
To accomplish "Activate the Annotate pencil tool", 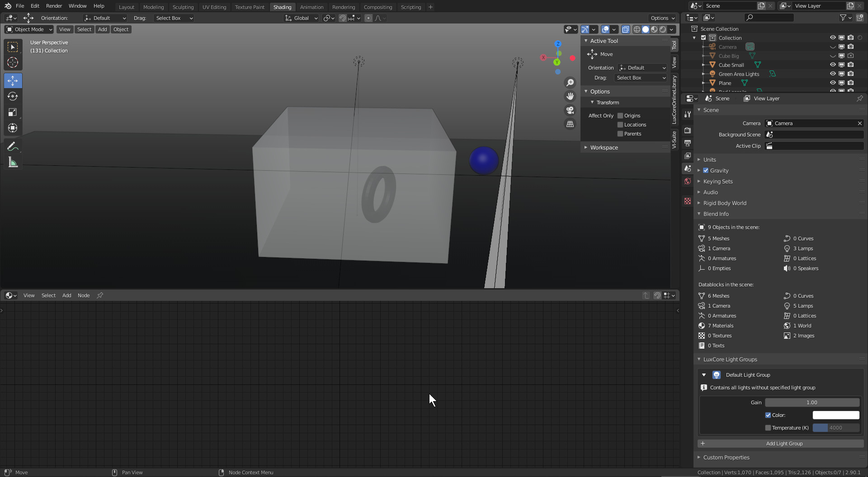I will point(13,147).
